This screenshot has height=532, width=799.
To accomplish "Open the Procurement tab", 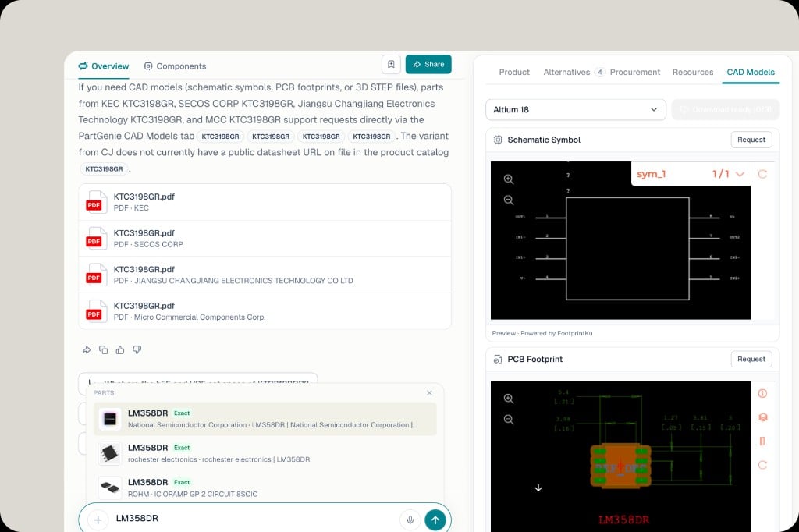I will click(x=635, y=73).
